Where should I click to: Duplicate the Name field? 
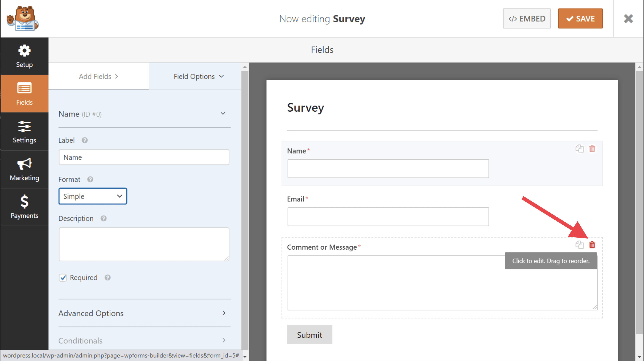pos(579,149)
